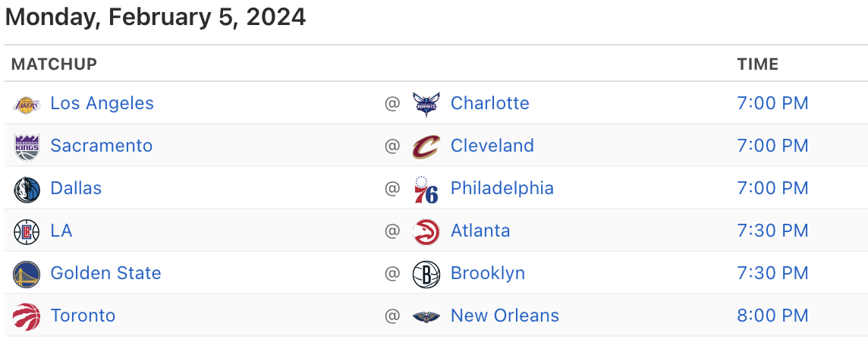Click the Sacramento Kings logo
This screenshot has width=868, height=358.
[27, 146]
